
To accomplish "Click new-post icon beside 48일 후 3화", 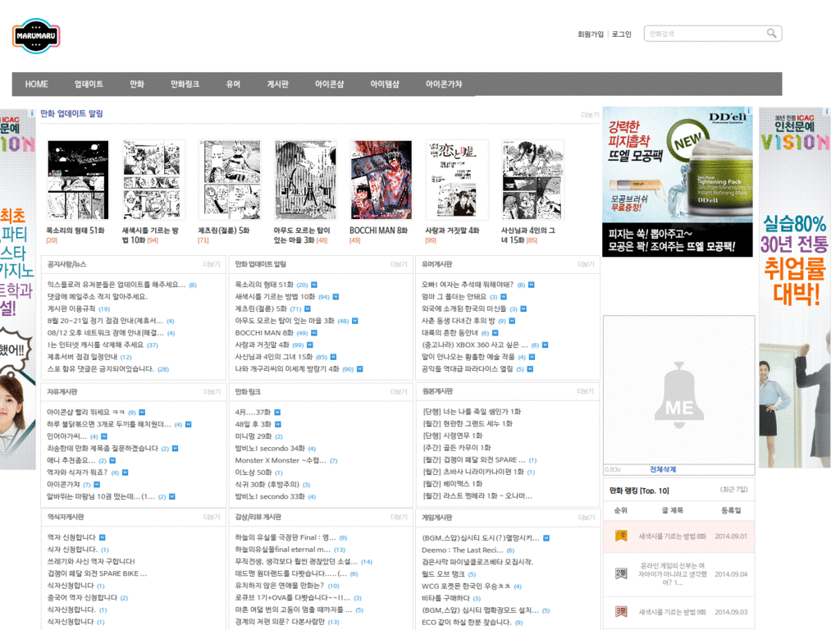I will tap(277, 424).
